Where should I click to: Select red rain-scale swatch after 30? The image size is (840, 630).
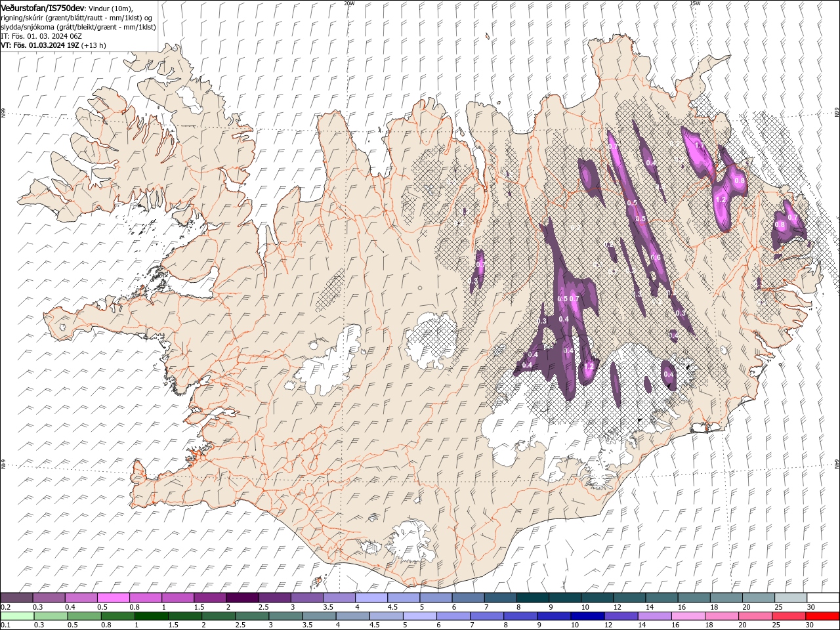822,616
